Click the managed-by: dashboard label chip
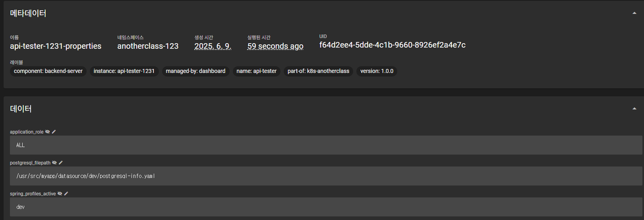The width and height of the screenshot is (644, 220). click(195, 71)
